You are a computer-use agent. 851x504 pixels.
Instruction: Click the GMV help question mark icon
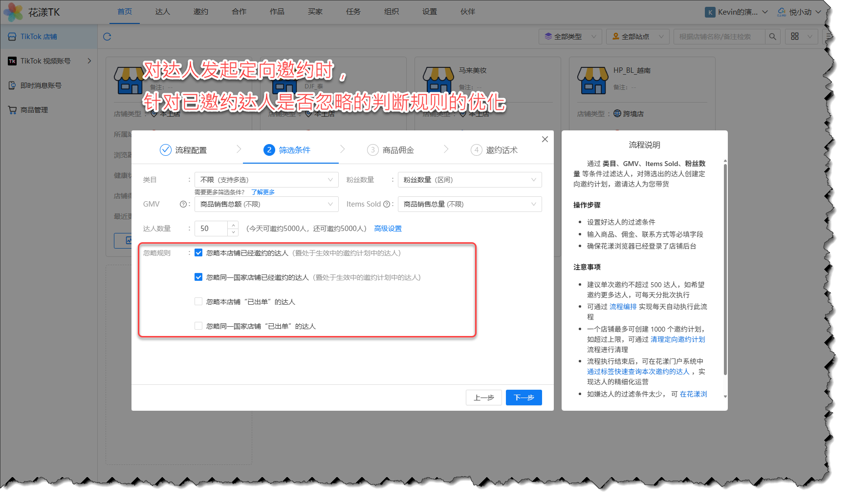click(183, 204)
